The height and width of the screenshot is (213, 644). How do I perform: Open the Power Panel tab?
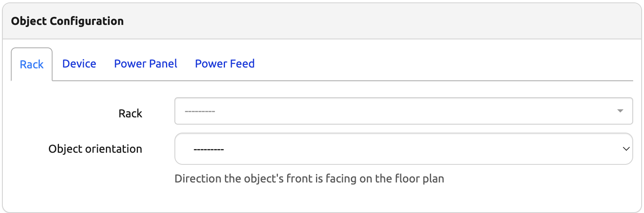(146, 64)
